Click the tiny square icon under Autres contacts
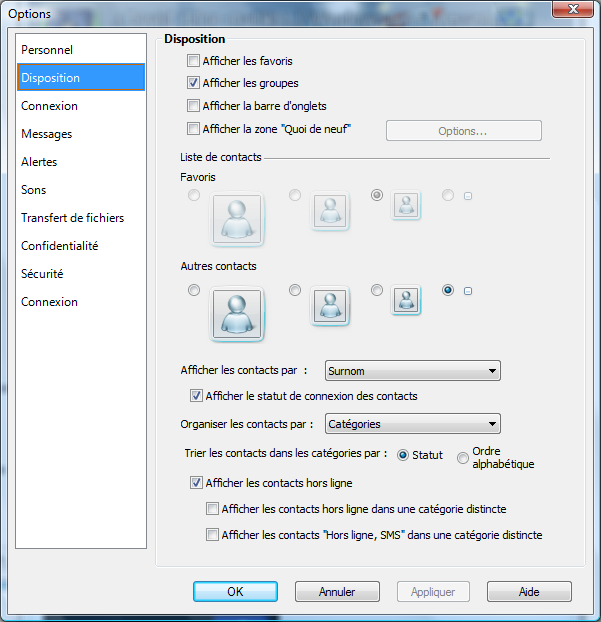Viewport: 601px width, 622px height. pyautogui.click(x=467, y=291)
